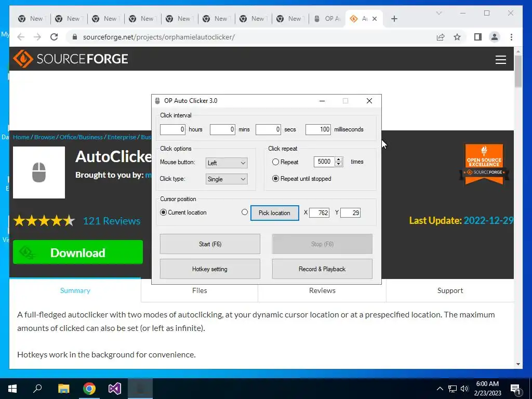Click the Browse breadcrumb link
This screenshot has height=399, width=532.
(45, 137)
